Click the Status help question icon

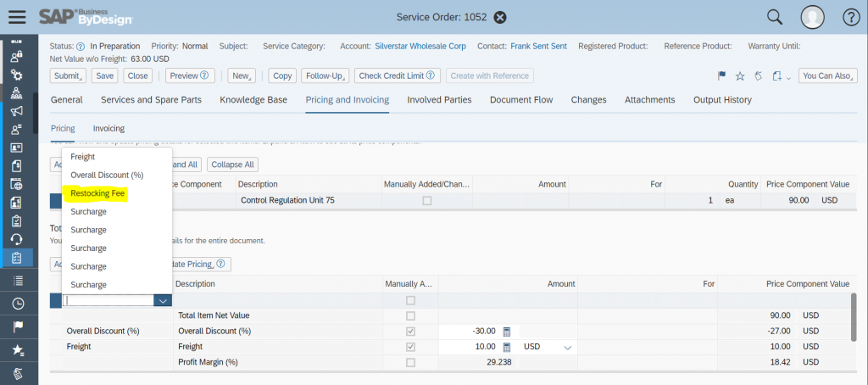[81, 47]
